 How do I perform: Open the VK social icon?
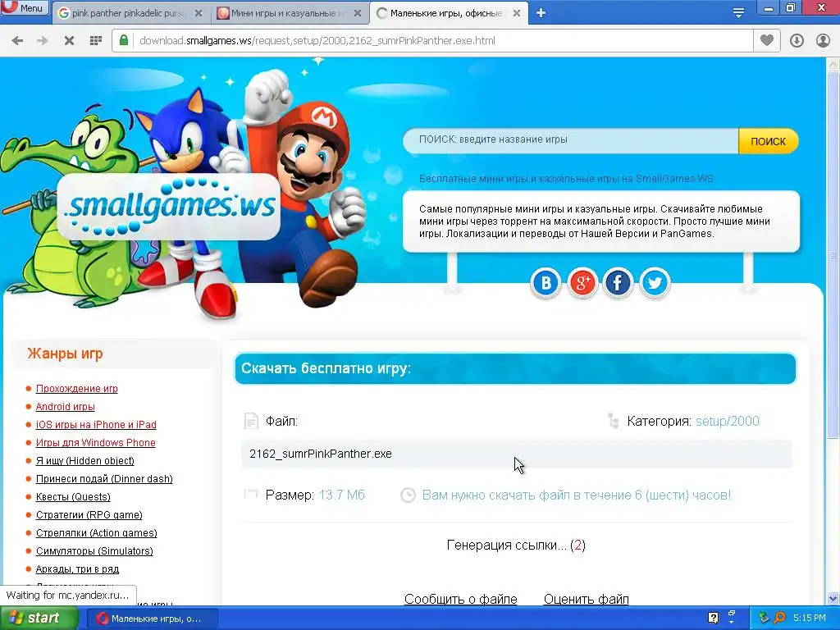coord(546,282)
